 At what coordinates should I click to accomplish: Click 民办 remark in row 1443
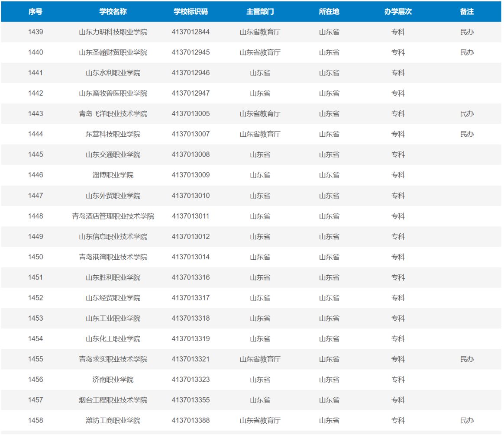coord(467,114)
